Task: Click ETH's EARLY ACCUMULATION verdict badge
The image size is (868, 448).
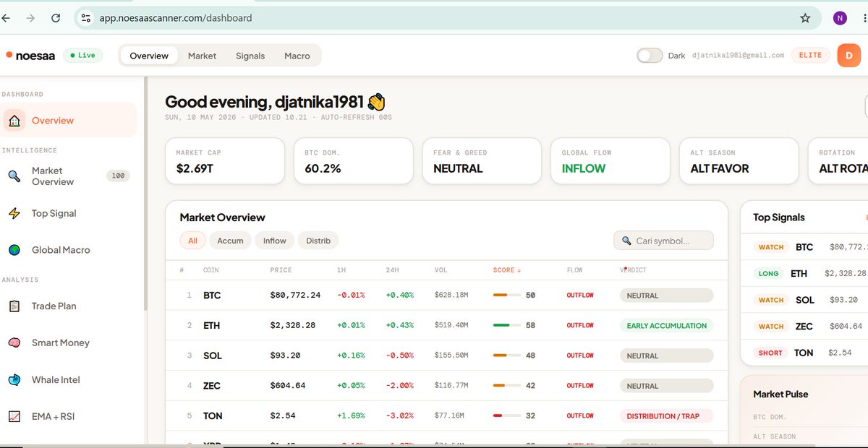Action: pyautogui.click(x=666, y=326)
